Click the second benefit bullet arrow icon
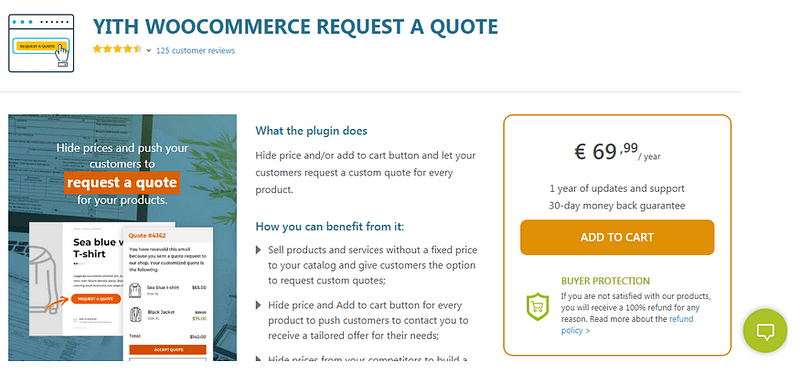The width and height of the screenshot is (800, 374). pyautogui.click(x=258, y=305)
